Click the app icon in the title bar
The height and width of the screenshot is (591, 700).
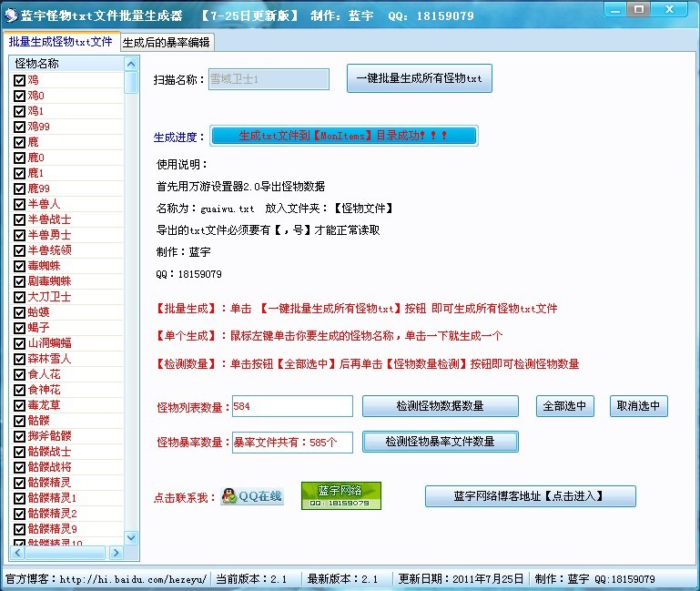11,15
